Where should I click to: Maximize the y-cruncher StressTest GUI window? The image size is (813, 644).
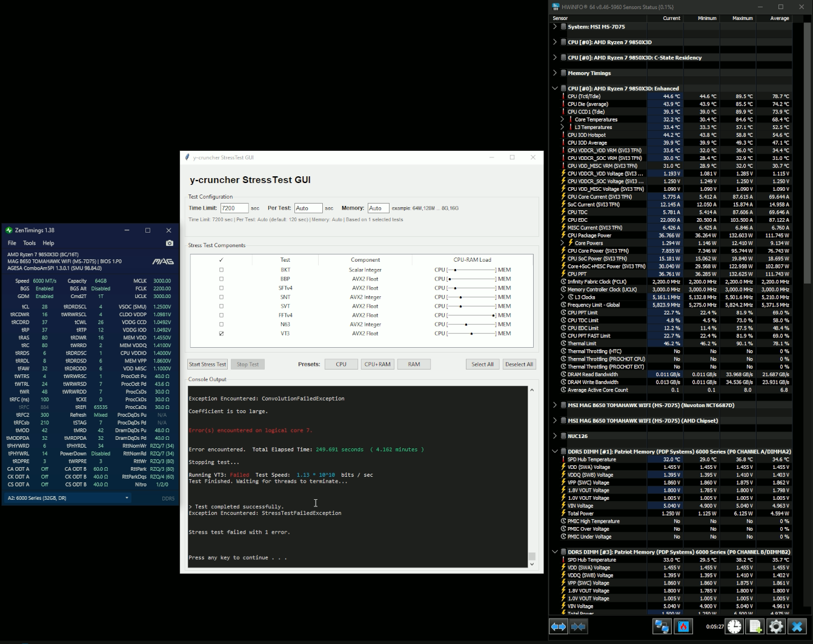point(512,158)
